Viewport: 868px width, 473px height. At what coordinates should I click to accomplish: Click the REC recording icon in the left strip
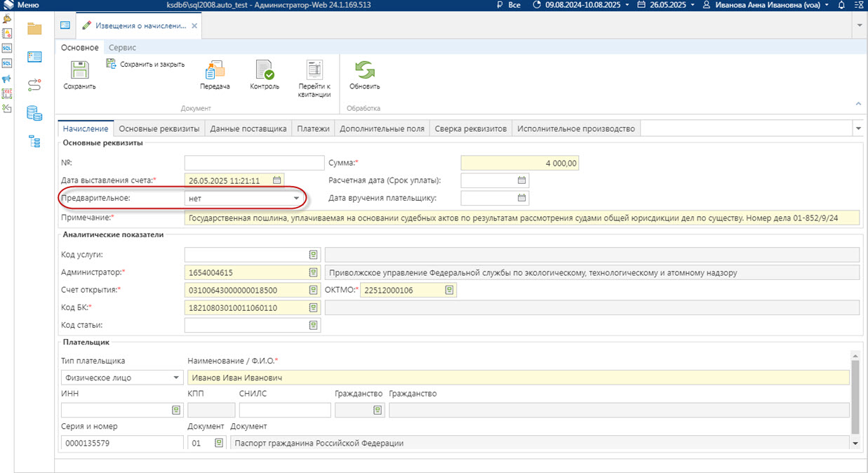tap(7, 93)
